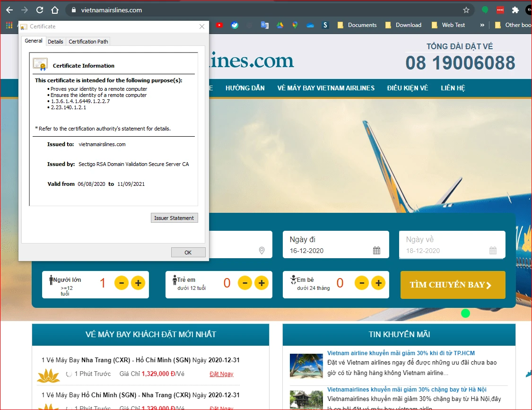Switch to the Details tab
The height and width of the screenshot is (410, 532).
55,42
